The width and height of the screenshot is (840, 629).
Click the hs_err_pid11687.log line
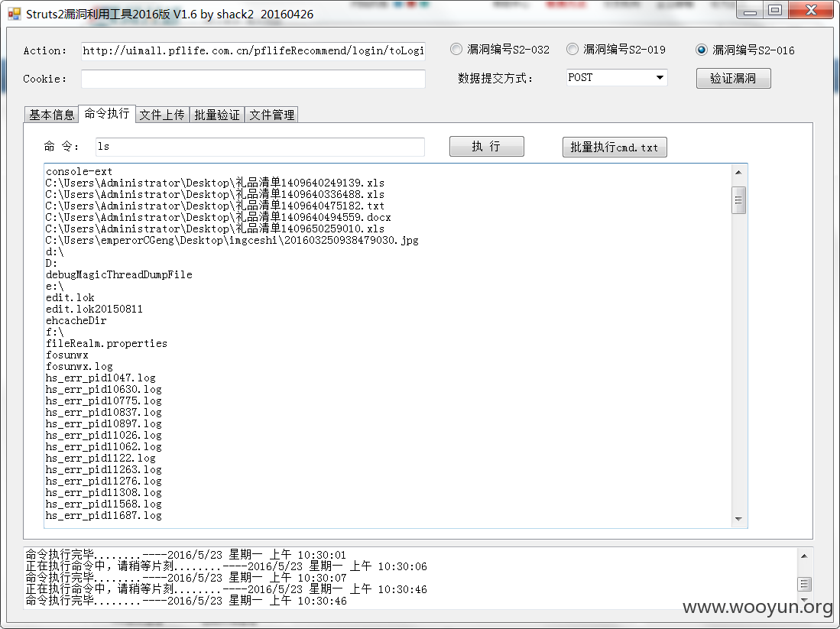click(x=103, y=515)
